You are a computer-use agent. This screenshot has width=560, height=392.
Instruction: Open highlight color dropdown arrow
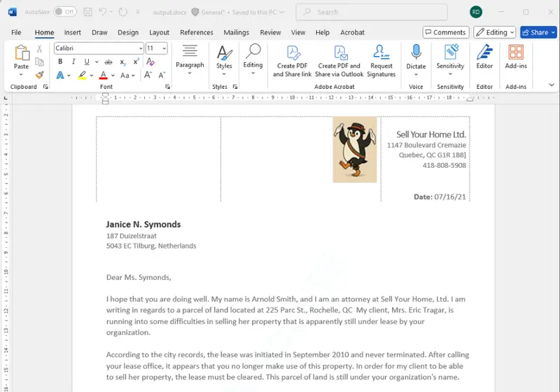[92, 76]
